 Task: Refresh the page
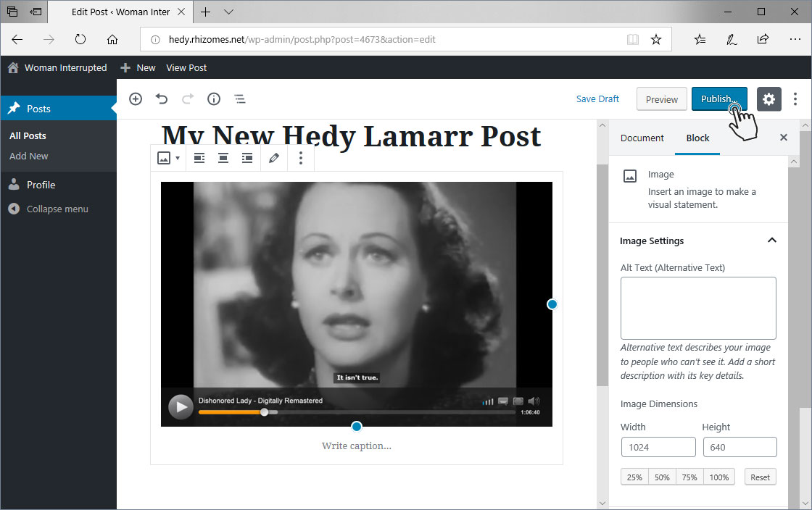(x=80, y=39)
